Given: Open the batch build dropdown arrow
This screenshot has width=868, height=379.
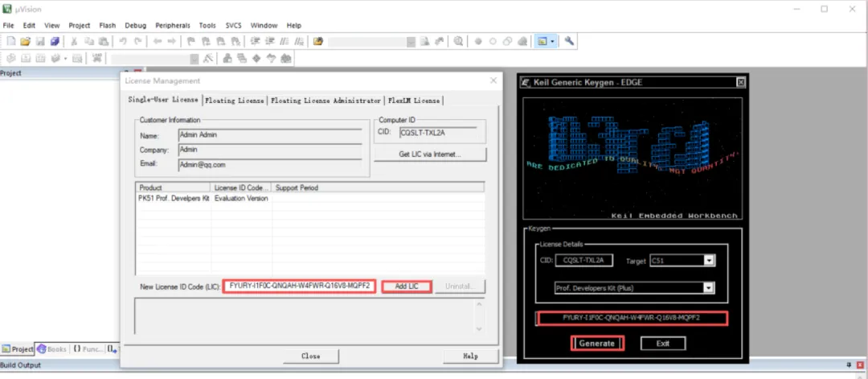Looking at the screenshot, I should tap(65, 58).
